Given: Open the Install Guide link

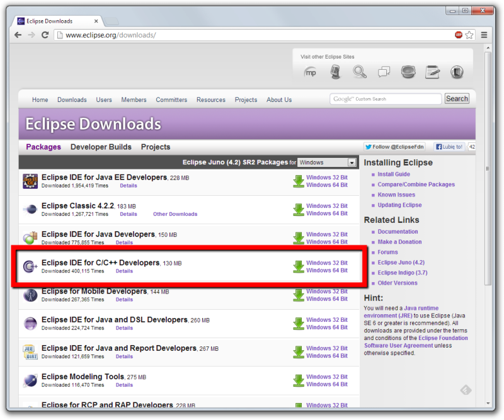Looking at the screenshot, I should click(394, 174).
